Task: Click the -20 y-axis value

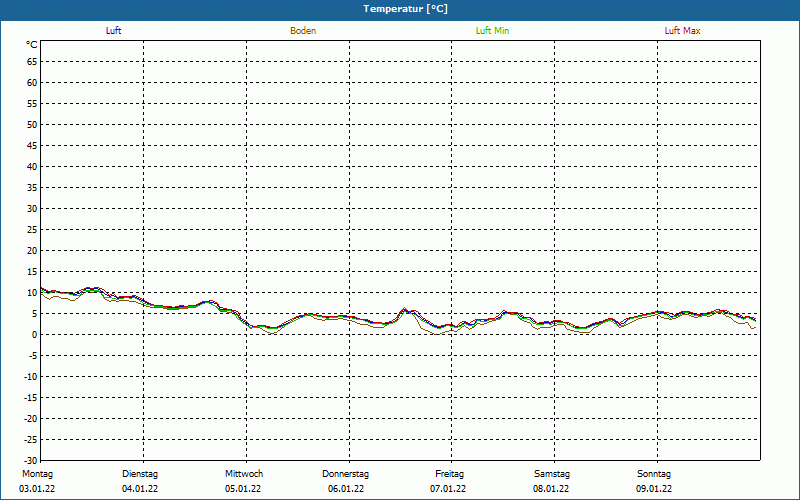Action: (31, 418)
